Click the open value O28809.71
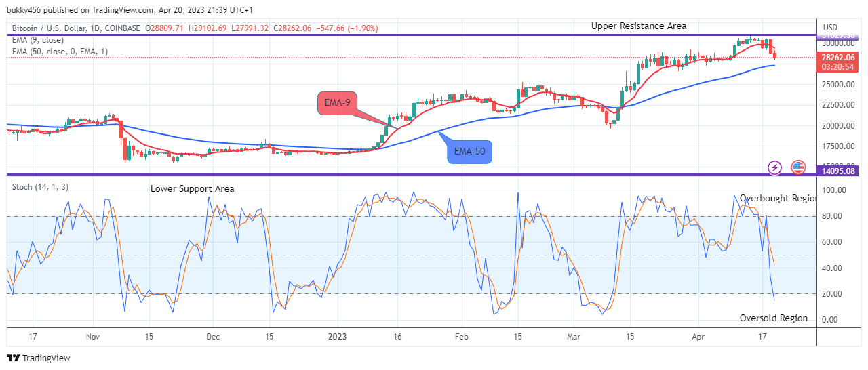 click(x=165, y=28)
